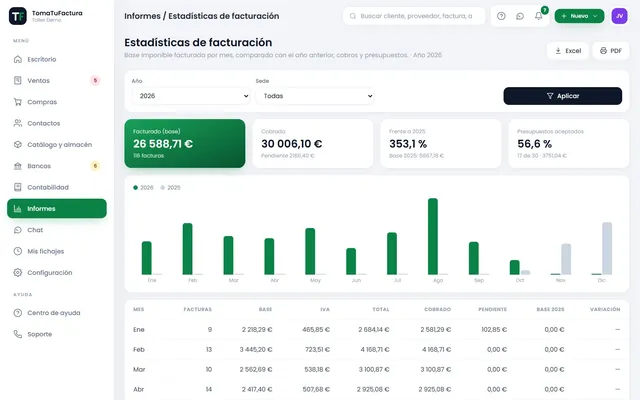This screenshot has height=400, width=640.
Task: Click the Catálogo y almacén box icon
Action: click(18, 144)
